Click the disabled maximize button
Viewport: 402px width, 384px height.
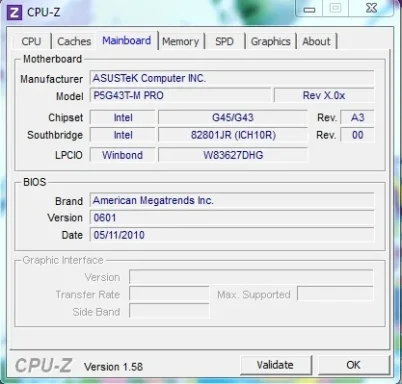(x=335, y=8)
